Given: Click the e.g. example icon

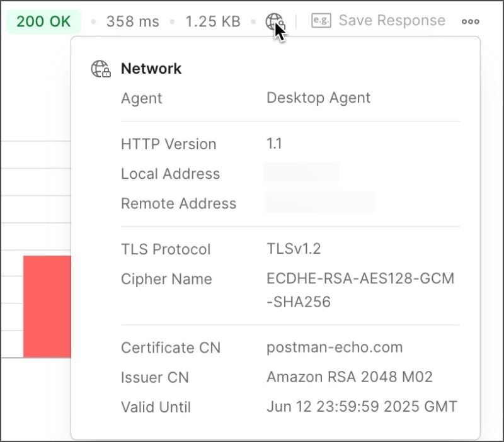Looking at the screenshot, I should point(321,21).
